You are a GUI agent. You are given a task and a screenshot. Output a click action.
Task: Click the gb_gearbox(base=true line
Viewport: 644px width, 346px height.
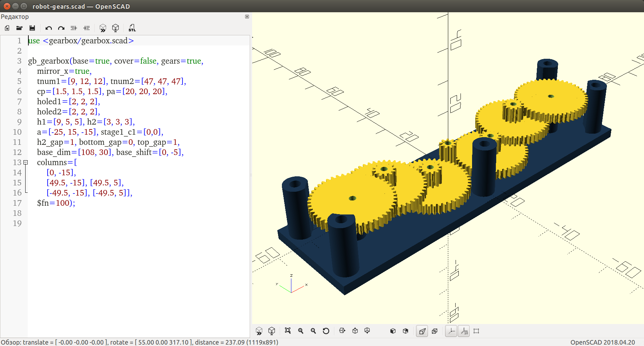(116, 61)
